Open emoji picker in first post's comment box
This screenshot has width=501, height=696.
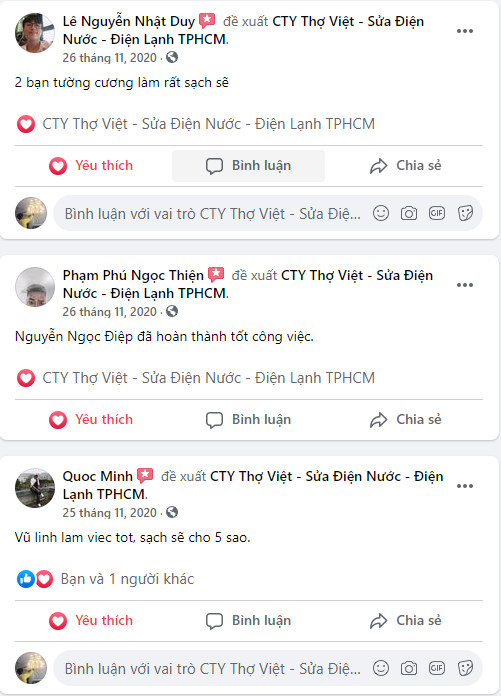381,213
